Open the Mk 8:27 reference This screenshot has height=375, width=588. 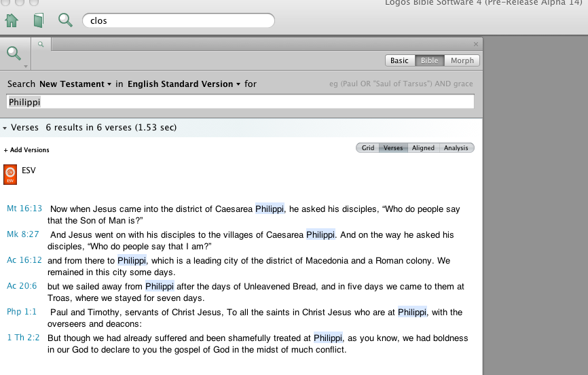point(23,234)
